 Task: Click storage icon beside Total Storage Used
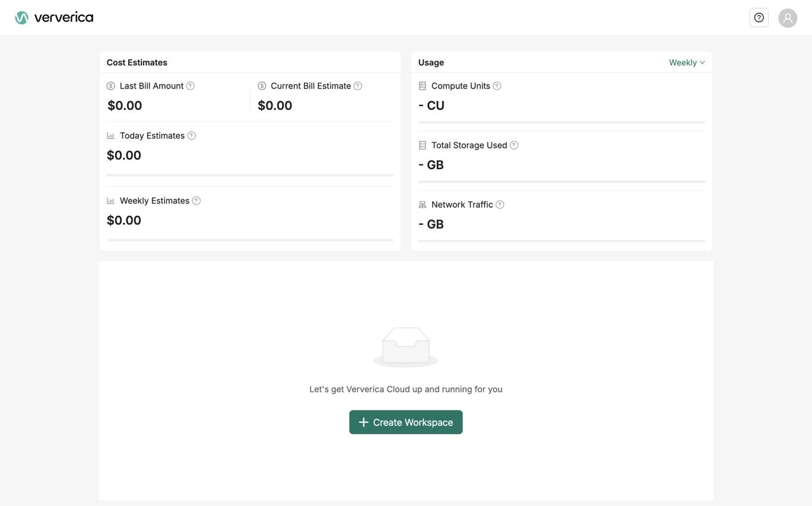point(423,145)
